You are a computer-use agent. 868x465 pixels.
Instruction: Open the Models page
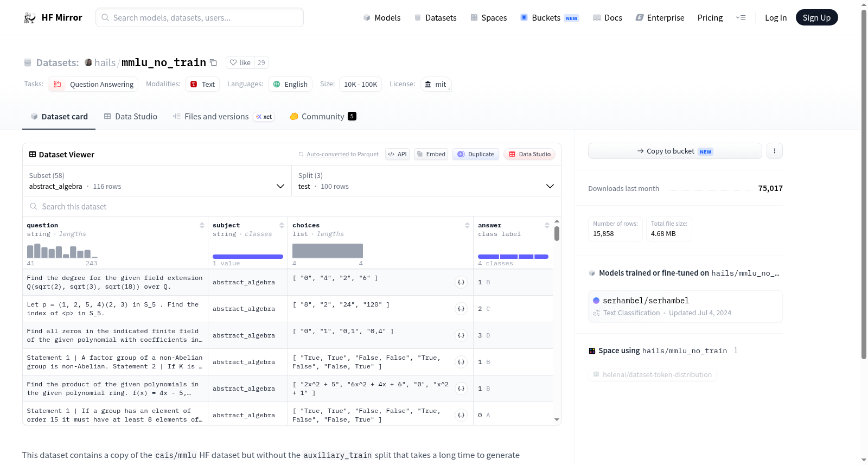[x=382, y=18]
